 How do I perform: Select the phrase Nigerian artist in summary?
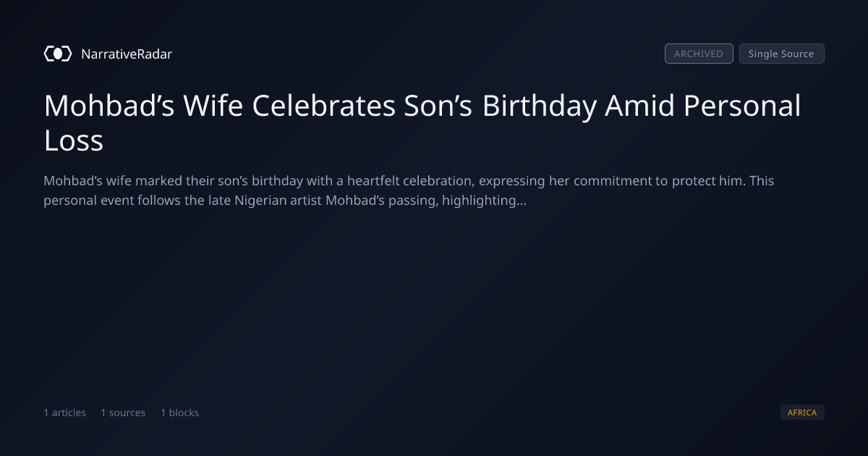coord(278,200)
